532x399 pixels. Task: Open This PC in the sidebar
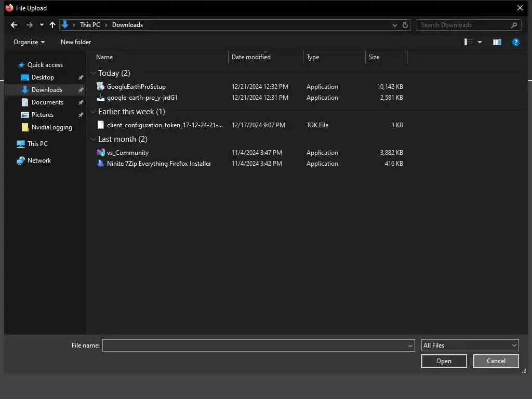[x=37, y=144]
